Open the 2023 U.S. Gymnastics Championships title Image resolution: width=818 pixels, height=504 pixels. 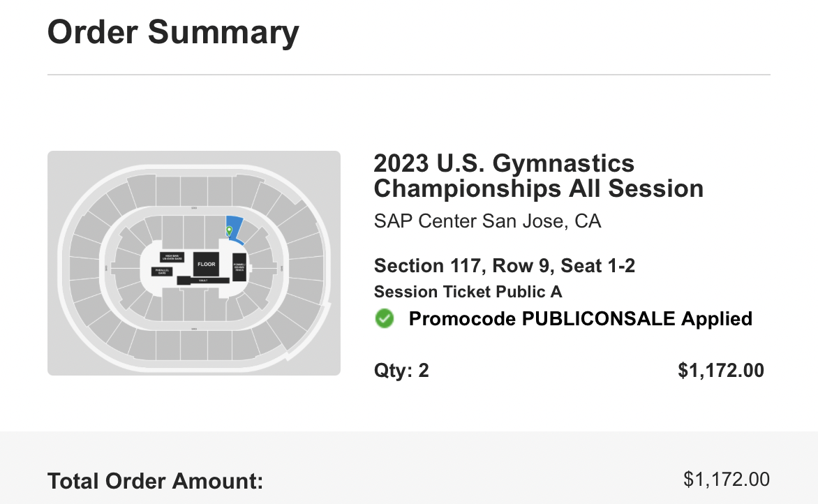pyautogui.click(x=538, y=176)
